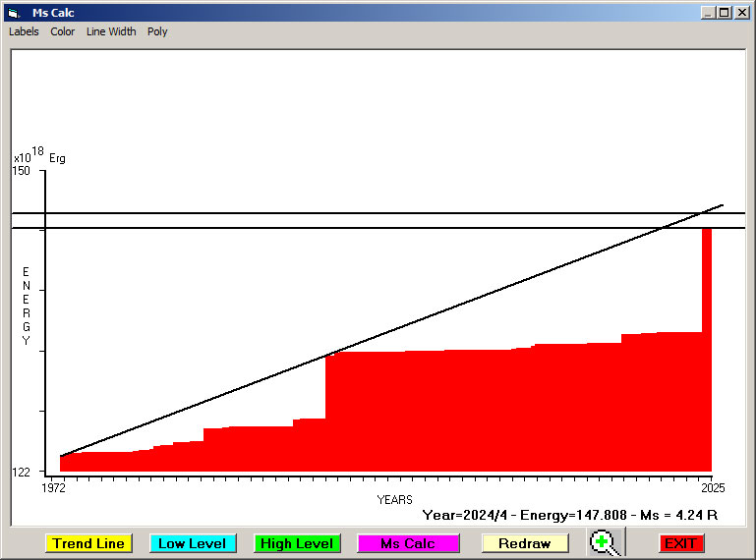Open the Labels menu
Screen dimensions: 756x560
(x=24, y=31)
